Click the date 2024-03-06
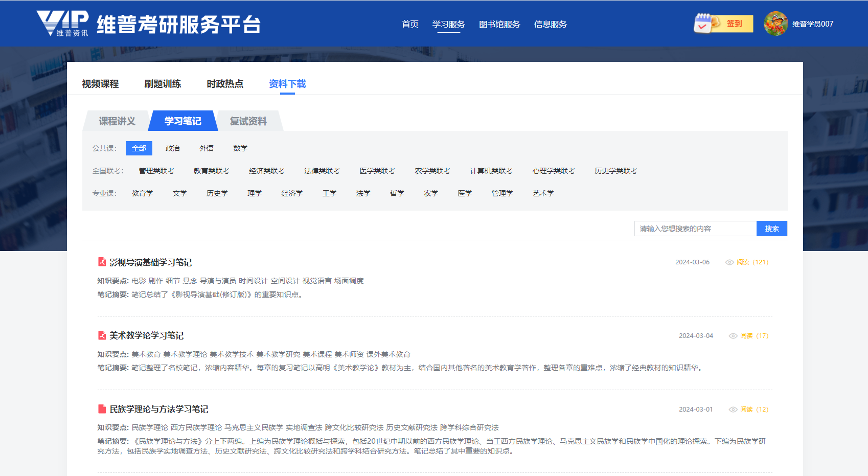 point(693,262)
